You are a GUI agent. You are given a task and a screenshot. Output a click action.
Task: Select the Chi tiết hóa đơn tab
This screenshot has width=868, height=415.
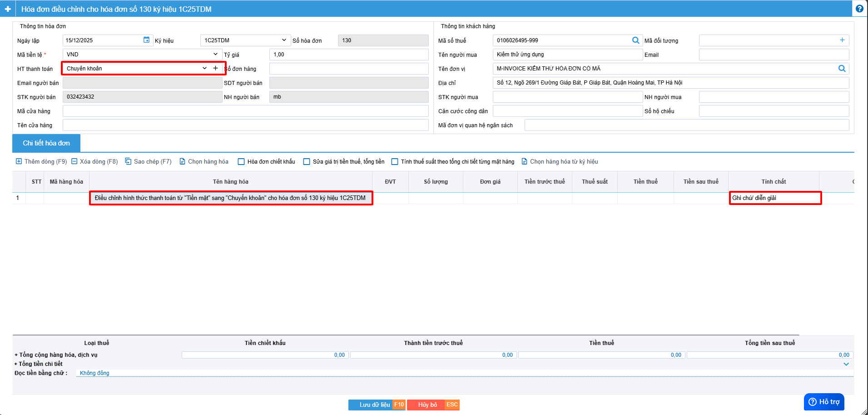coord(46,143)
